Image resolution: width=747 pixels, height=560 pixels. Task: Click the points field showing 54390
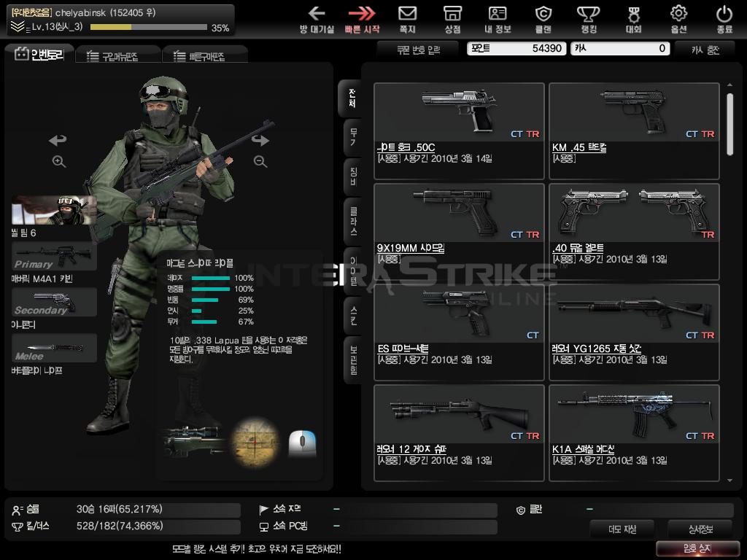(x=516, y=49)
